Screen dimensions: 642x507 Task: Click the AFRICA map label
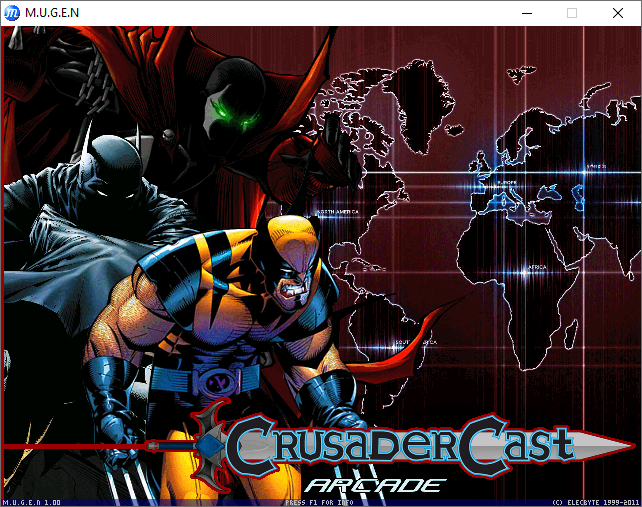(537, 267)
